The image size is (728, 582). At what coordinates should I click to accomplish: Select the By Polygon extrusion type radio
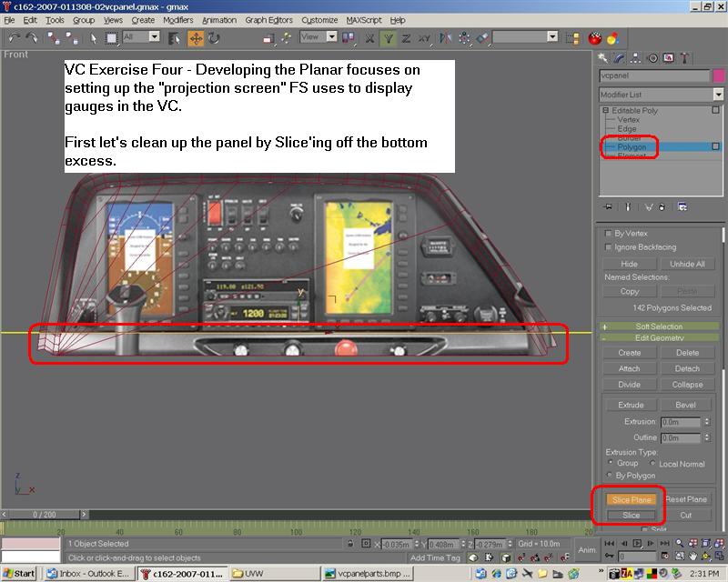coord(611,475)
